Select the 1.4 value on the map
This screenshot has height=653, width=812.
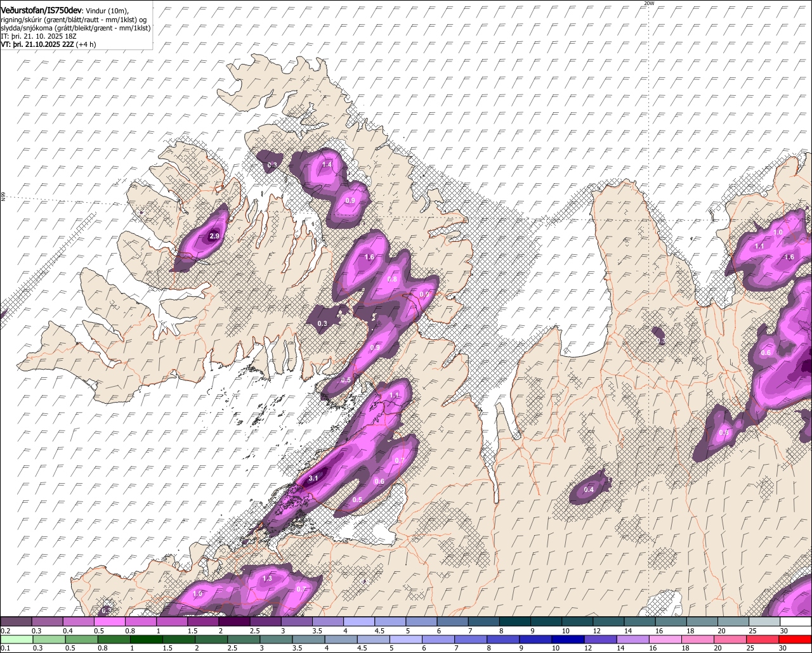[327, 165]
